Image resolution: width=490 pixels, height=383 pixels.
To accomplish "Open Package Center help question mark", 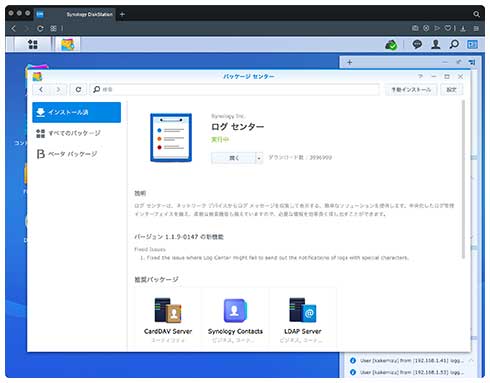I will [x=421, y=76].
